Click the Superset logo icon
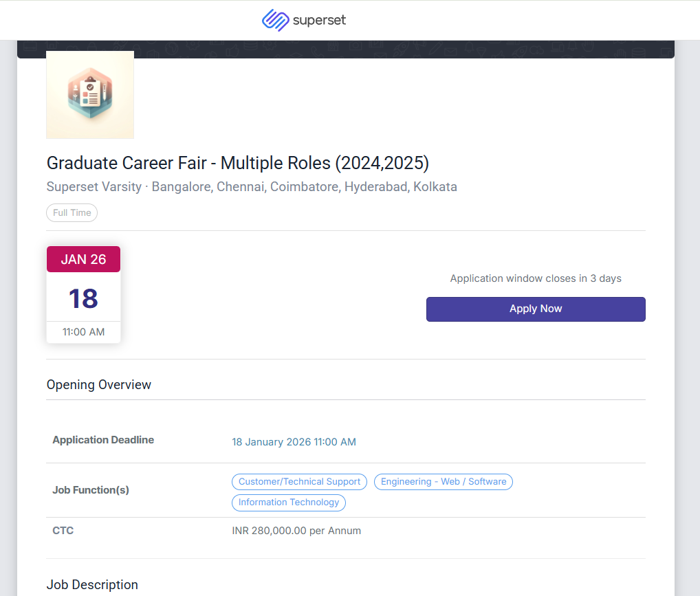The height and width of the screenshot is (596, 700). pos(275,20)
